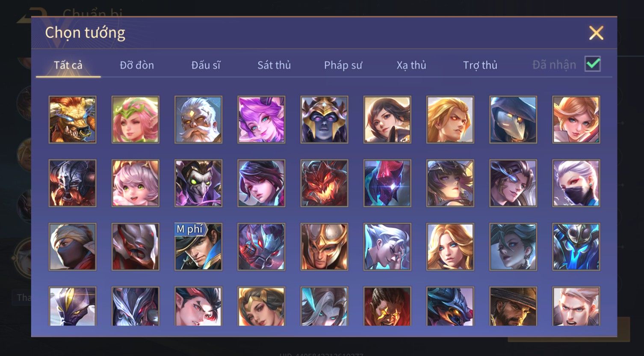Close the 'Chọn tướng' dialog
The height and width of the screenshot is (356, 644).
click(x=596, y=33)
